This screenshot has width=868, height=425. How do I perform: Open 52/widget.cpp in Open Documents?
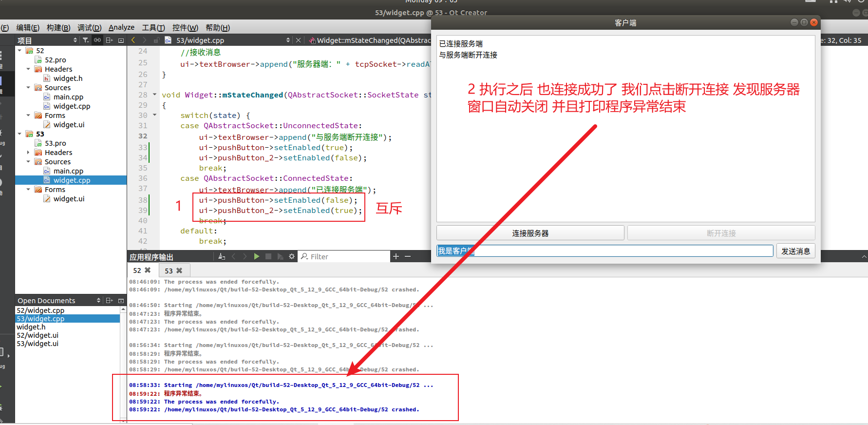coord(40,310)
